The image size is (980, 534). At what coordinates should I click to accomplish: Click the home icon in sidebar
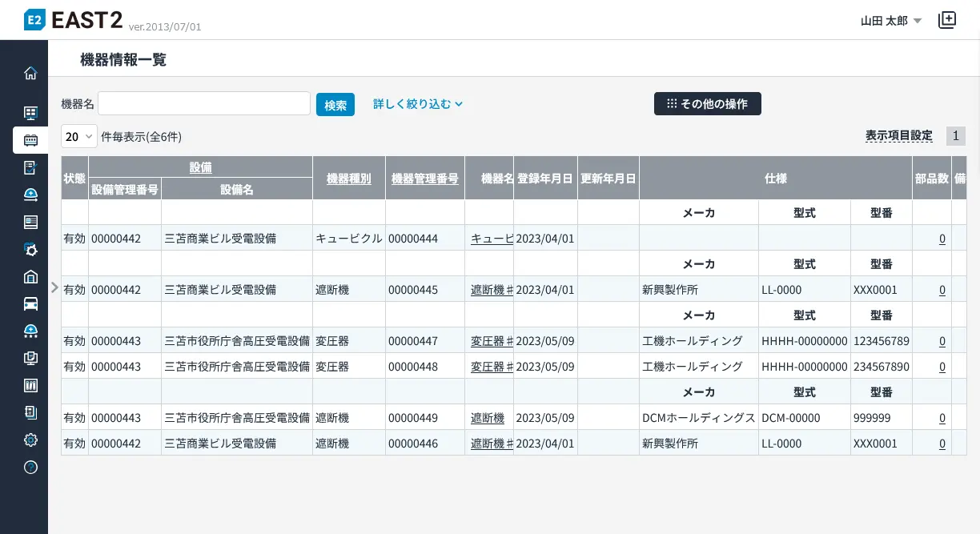click(30, 74)
